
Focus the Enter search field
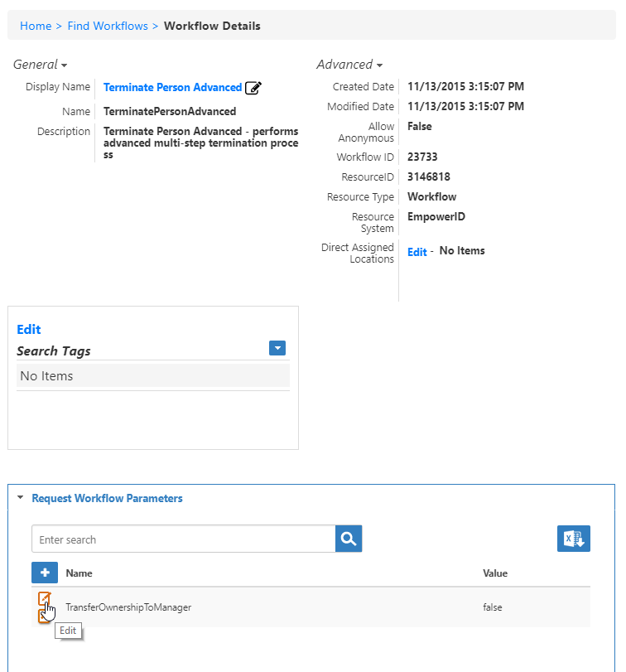coord(183,539)
